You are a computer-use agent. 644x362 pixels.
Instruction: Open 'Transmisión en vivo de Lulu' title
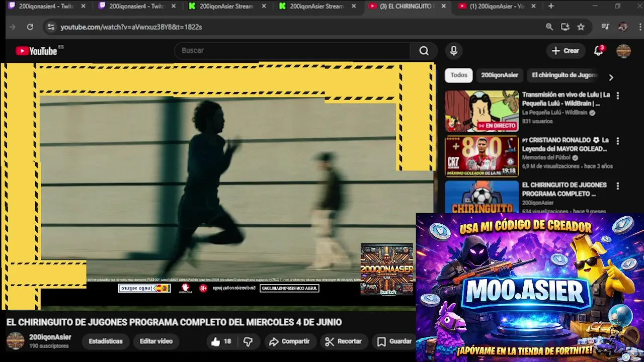[566, 99]
